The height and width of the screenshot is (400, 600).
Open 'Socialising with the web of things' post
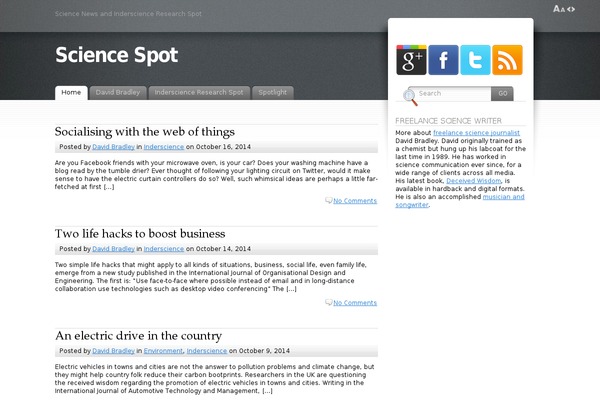(145, 131)
